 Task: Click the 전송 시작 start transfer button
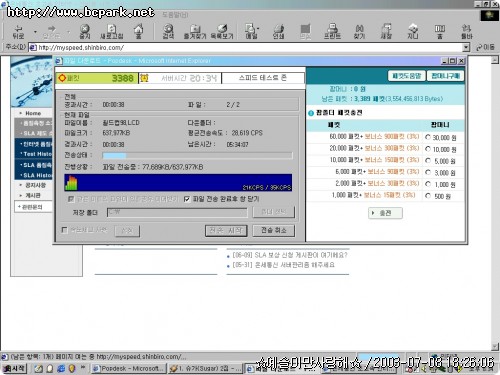click(x=226, y=231)
